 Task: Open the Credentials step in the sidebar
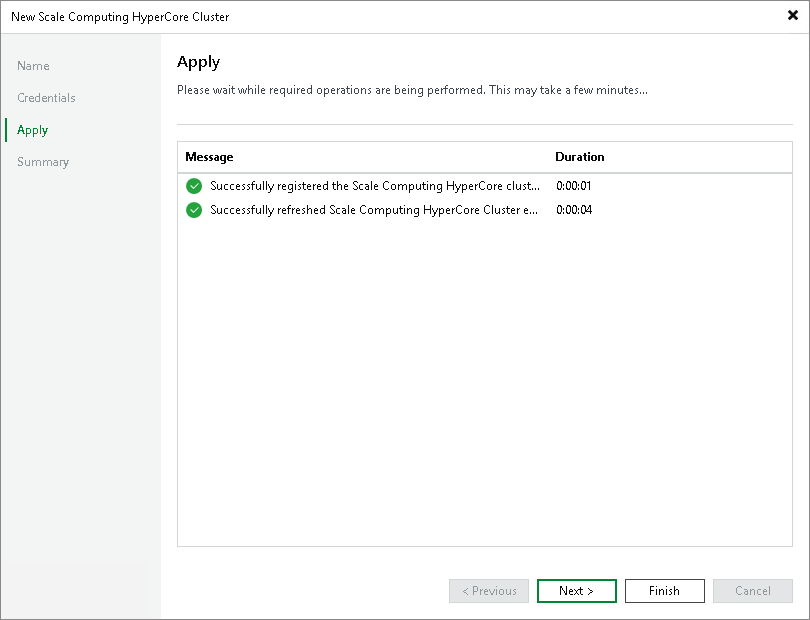tap(46, 98)
